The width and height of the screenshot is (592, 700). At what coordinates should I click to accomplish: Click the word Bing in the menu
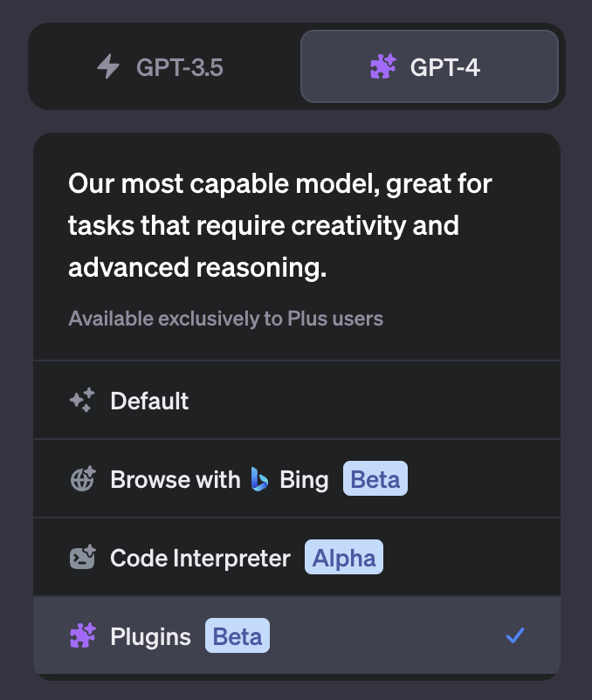[304, 480]
